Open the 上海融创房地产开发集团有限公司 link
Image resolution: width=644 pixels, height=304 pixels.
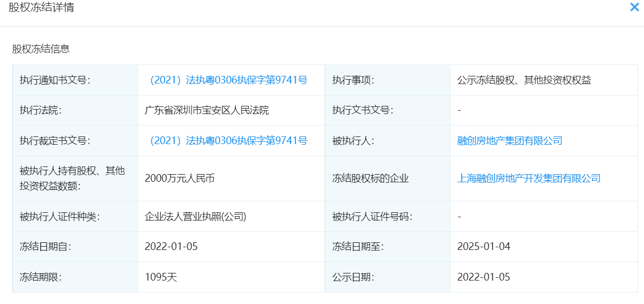[528, 178]
